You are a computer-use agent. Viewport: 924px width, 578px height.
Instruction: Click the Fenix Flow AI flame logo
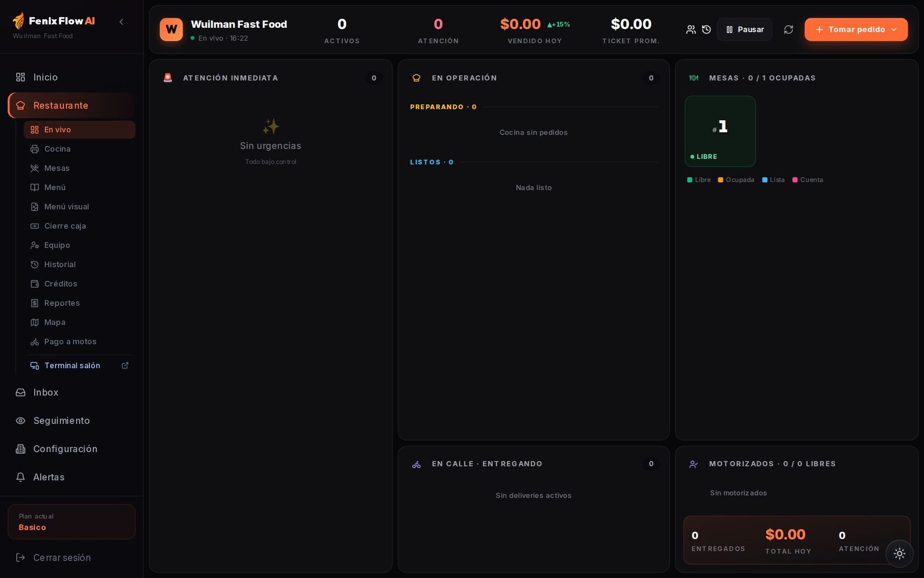[x=19, y=21]
